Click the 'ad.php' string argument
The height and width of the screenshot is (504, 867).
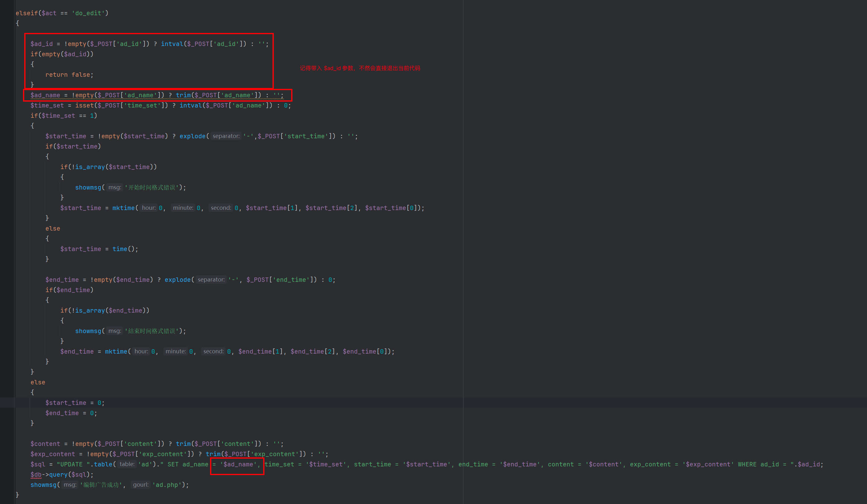(x=167, y=485)
